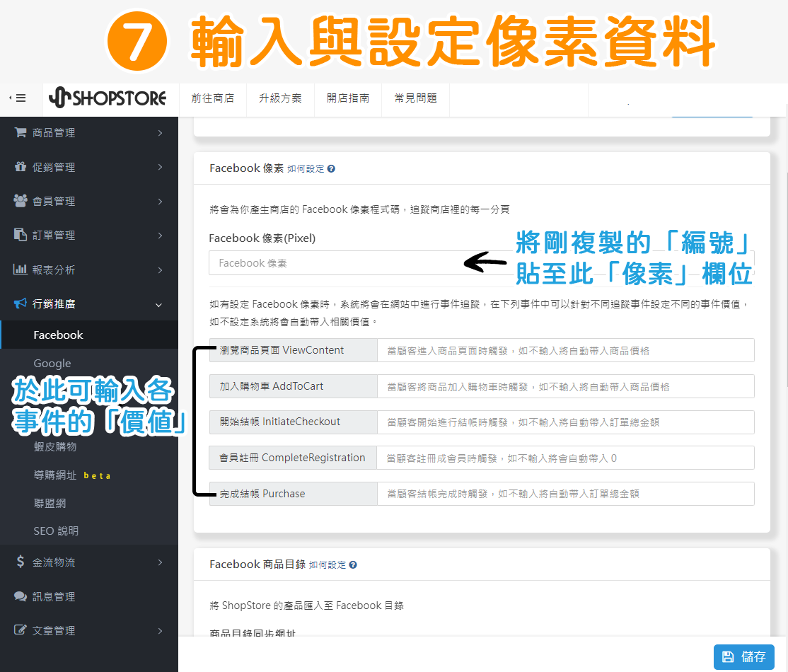Expand 促銷管理 chevron
788x672 pixels.
click(160, 167)
